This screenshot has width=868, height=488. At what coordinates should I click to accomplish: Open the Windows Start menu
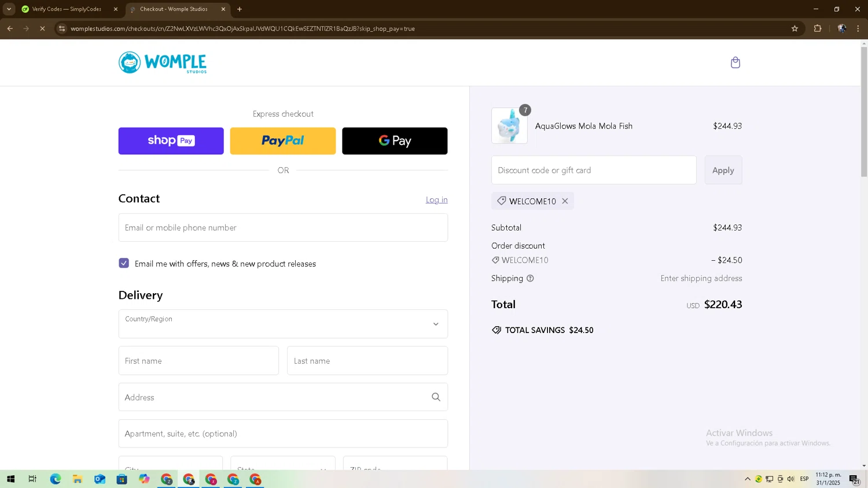10,479
